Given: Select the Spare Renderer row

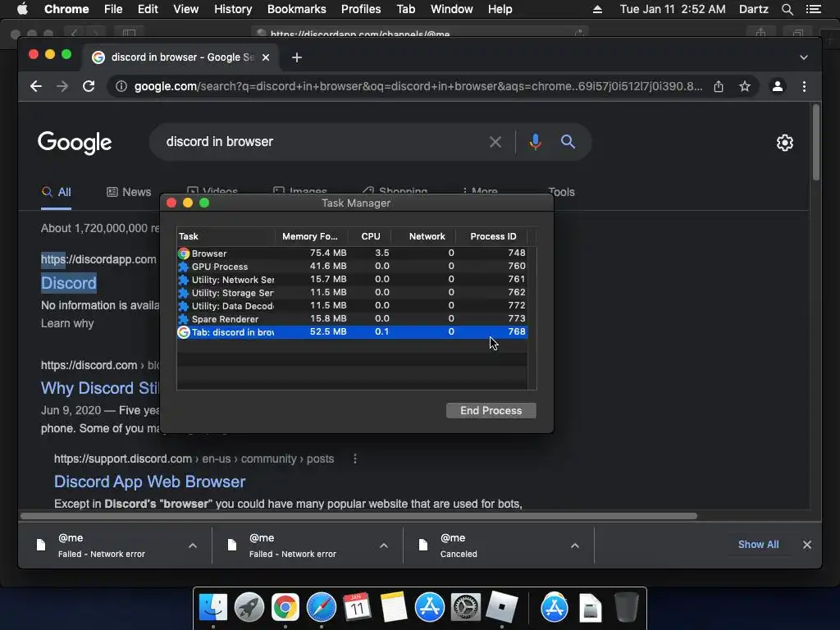Looking at the screenshot, I should pyautogui.click(x=352, y=319).
